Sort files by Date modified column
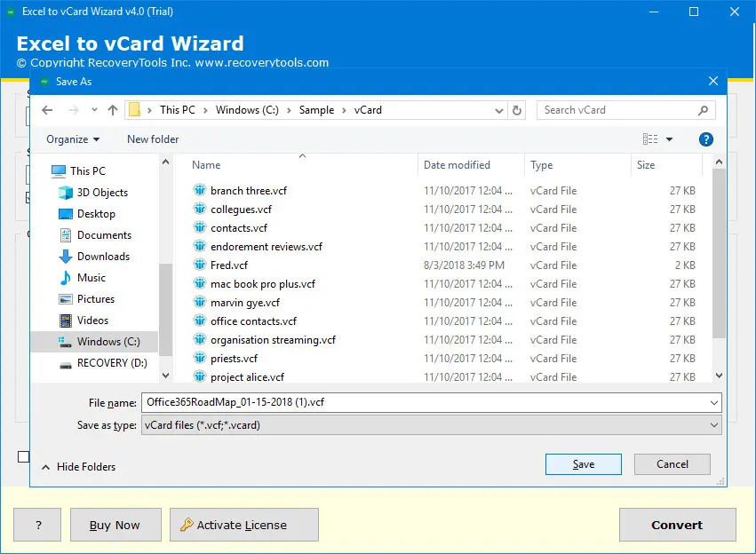Image resolution: width=756 pixels, height=554 pixels. click(x=457, y=165)
